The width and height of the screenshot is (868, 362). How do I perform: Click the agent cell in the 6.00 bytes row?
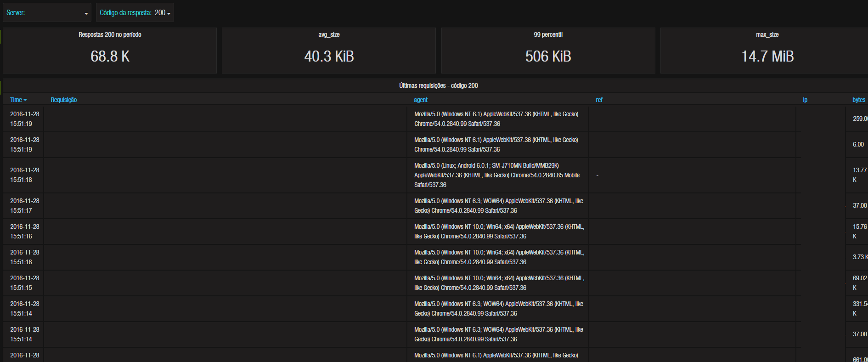coord(498,145)
